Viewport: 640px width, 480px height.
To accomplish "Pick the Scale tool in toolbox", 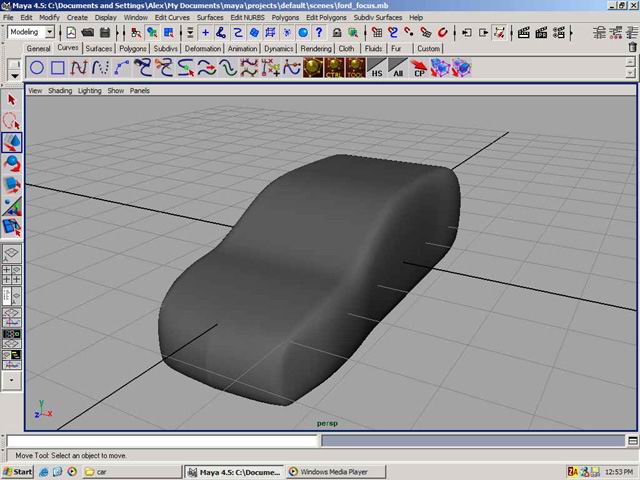I will pos(12,185).
